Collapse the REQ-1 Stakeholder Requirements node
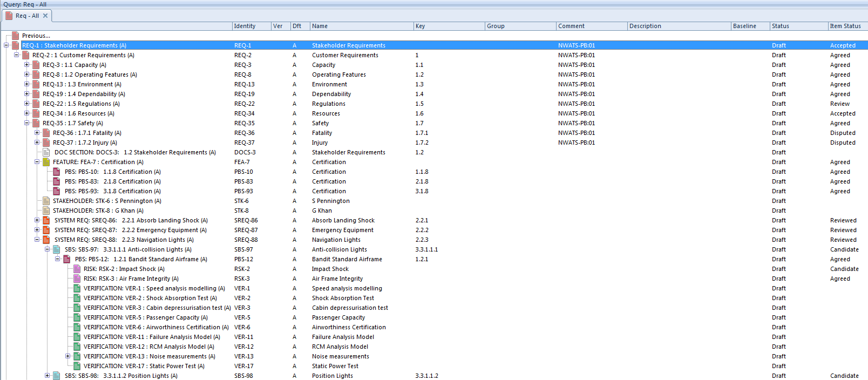868x380 pixels. point(6,45)
